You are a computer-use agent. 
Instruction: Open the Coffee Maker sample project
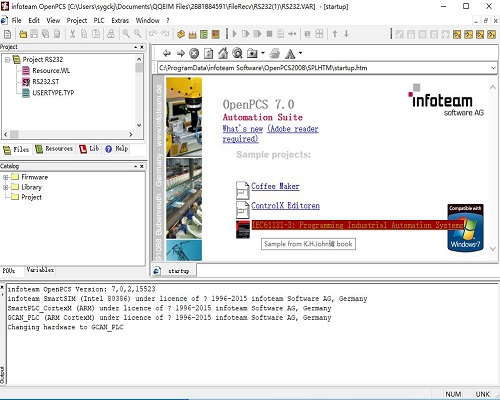pyautogui.click(x=275, y=186)
